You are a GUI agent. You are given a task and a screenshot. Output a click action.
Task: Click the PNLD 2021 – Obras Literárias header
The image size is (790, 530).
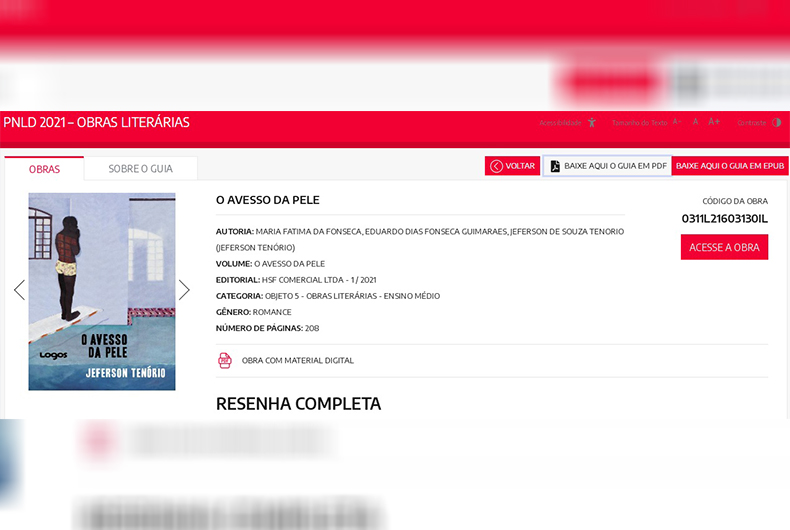96,123
